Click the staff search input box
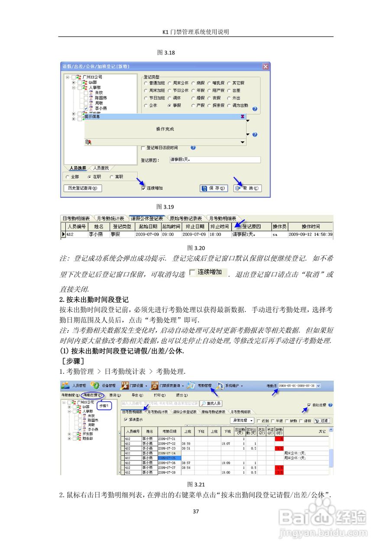This screenshot has height=555, width=392. coord(159,403)
